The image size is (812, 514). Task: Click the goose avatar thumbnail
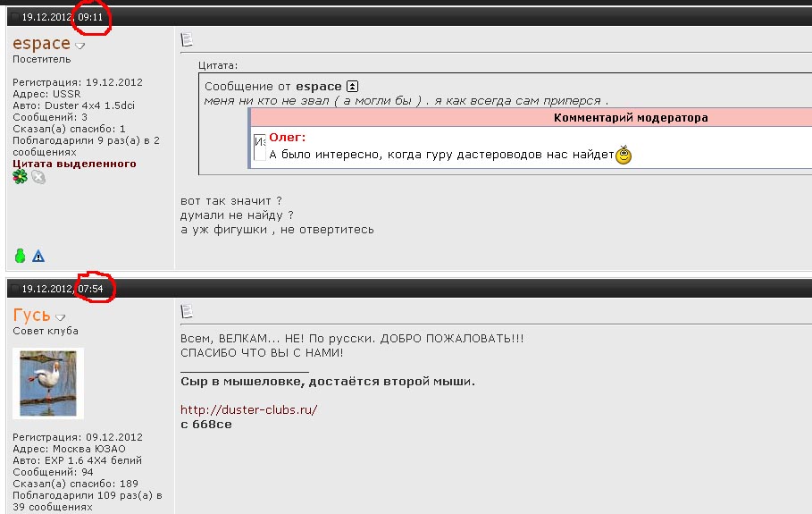(x=48, y=383)
